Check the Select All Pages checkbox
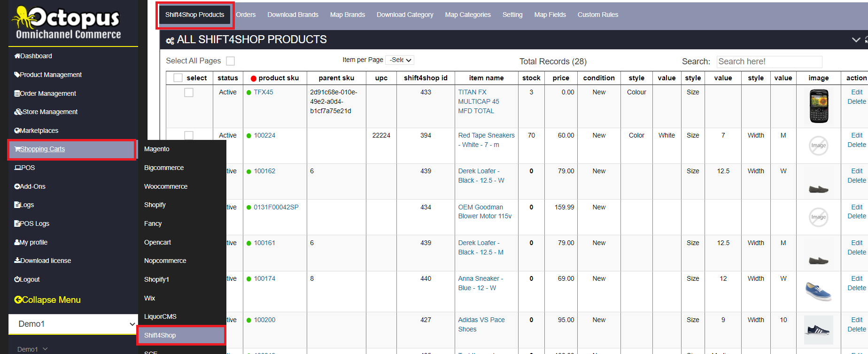Viewport: 868px width, 354px height. point(230,61)
